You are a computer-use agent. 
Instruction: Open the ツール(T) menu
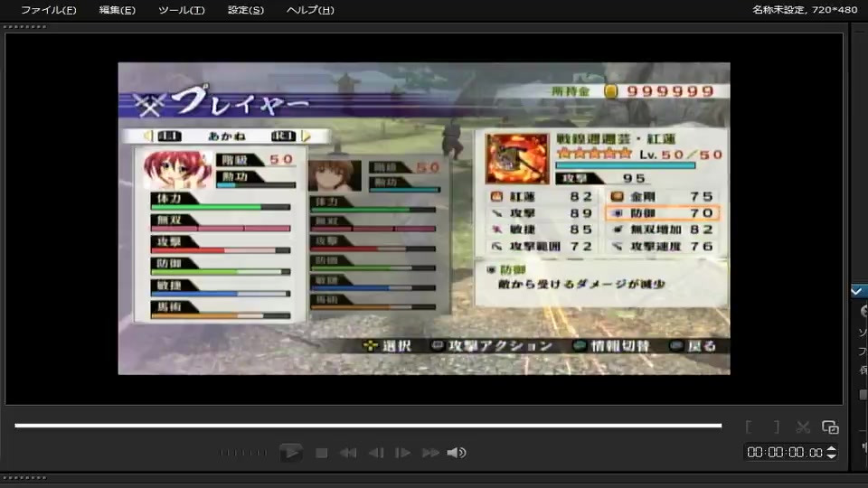pos(181,10)
